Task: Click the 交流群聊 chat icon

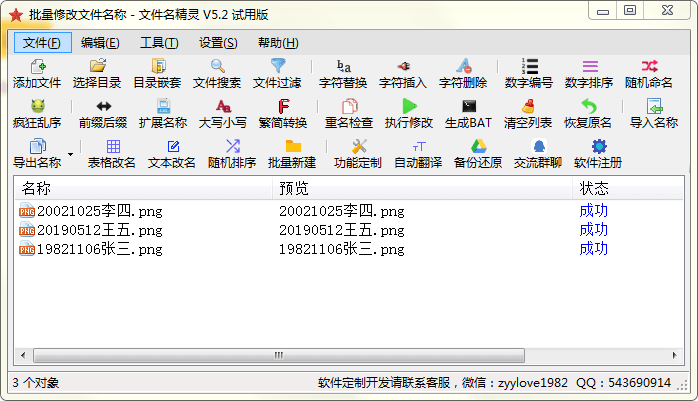Action: (539, 146)
